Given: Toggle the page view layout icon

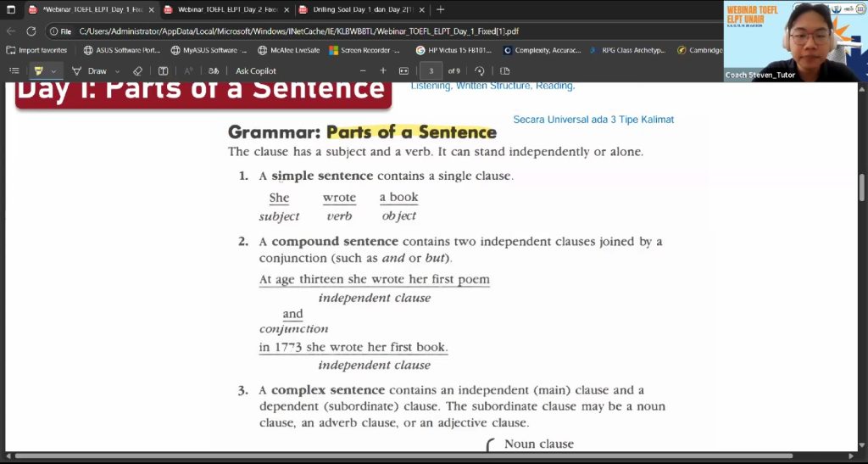Looking at the screenshot, I should coord(504,71).
